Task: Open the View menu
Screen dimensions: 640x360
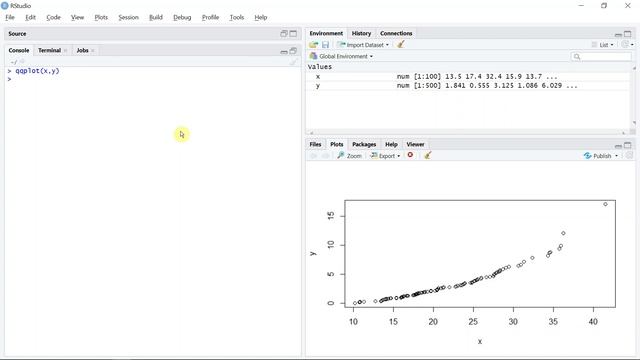Action: [77, 17]
